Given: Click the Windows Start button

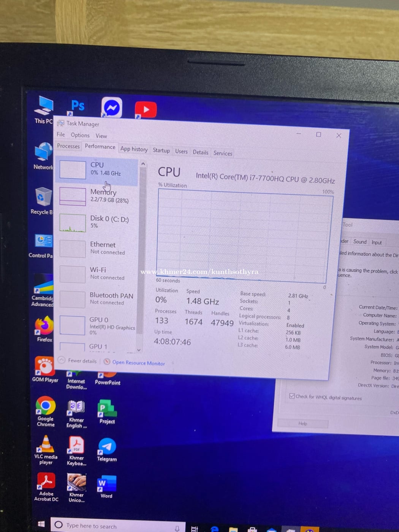Looking at the screenshot, I should [41, 524].
